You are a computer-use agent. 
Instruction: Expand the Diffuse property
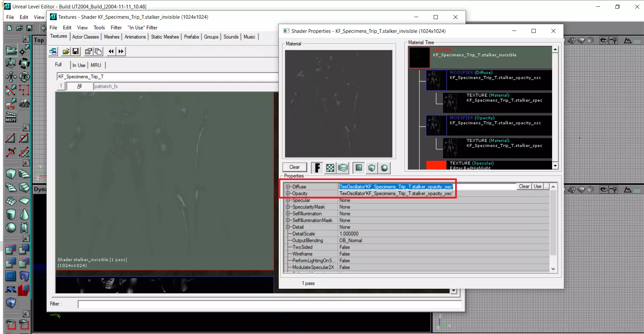[287, 187]
